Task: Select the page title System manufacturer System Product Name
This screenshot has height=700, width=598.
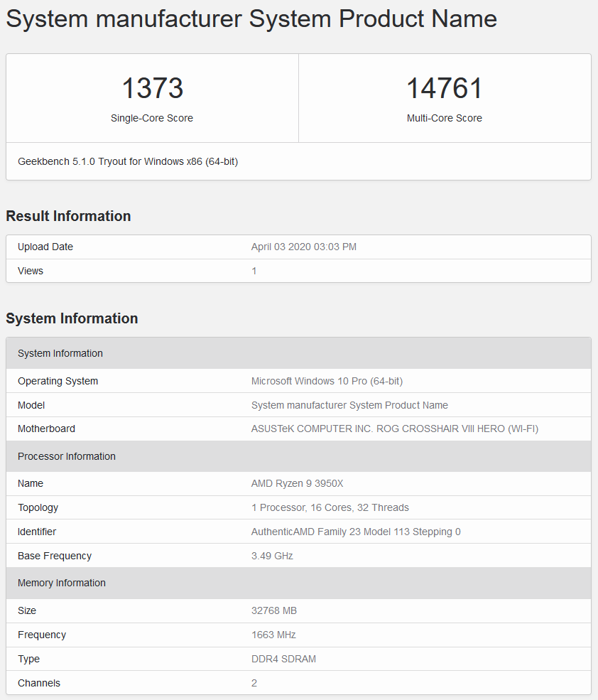Action: (251, 19)
